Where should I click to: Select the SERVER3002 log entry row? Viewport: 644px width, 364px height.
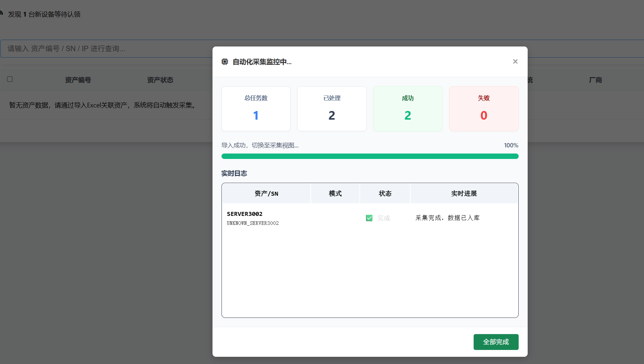tap(267, 218)
